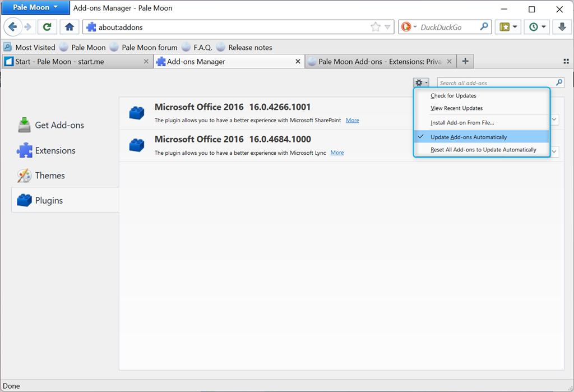Open the downloads arrow button
574x392 pixels.
562,27
